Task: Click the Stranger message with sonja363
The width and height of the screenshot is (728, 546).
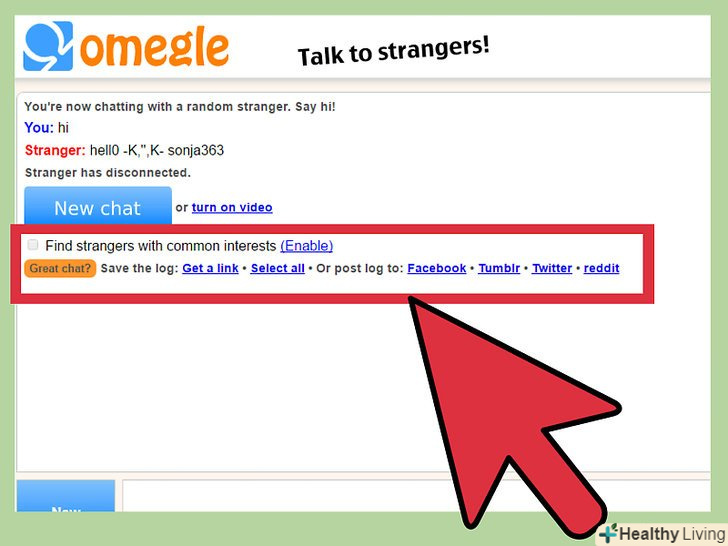Action: [124, 150]
